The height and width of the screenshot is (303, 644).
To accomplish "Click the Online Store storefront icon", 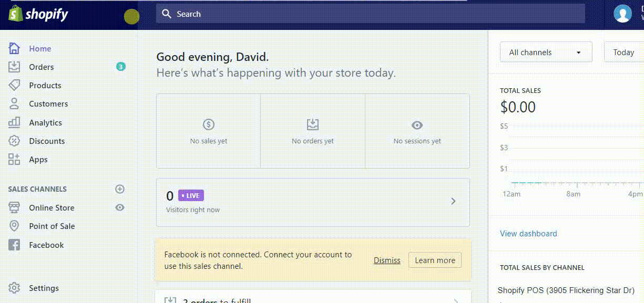I will click(x=14, y=207).
